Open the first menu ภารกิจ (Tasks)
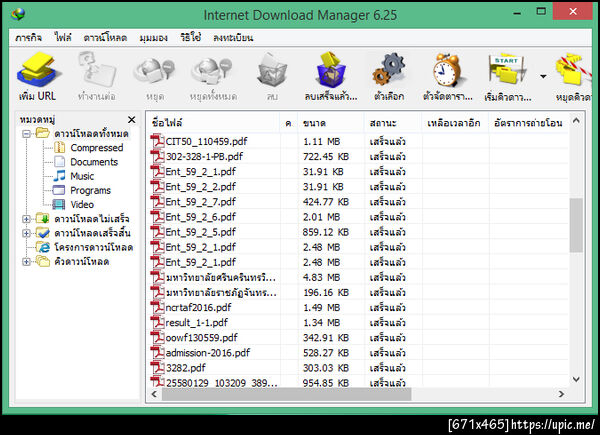The width and height of the screenshot is (600, 435). tap(29, 38)
